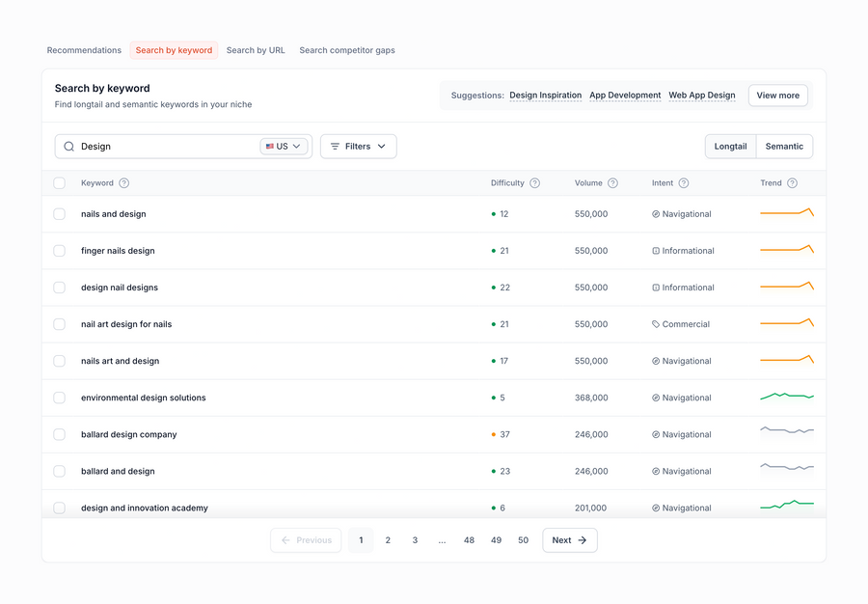The width and height of the screenshot is (868, 604).
Task: Open the Trend column help icon
Action: tap(793, 182)
